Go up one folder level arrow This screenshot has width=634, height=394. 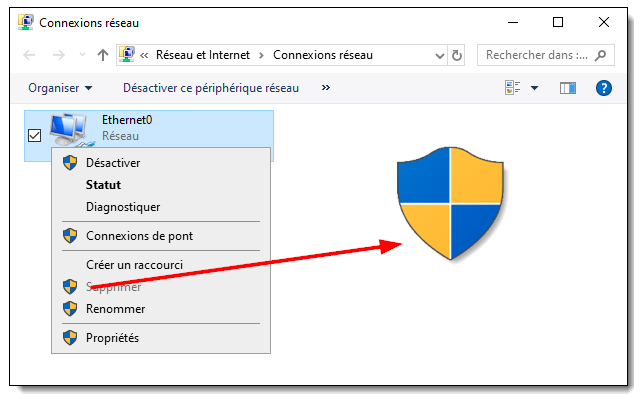point(103,55)
